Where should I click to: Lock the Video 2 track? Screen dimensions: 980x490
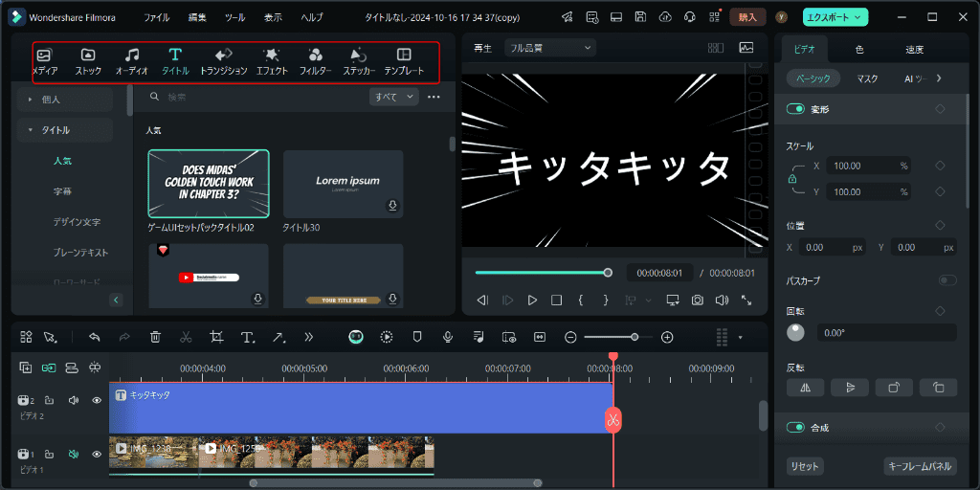49,401
